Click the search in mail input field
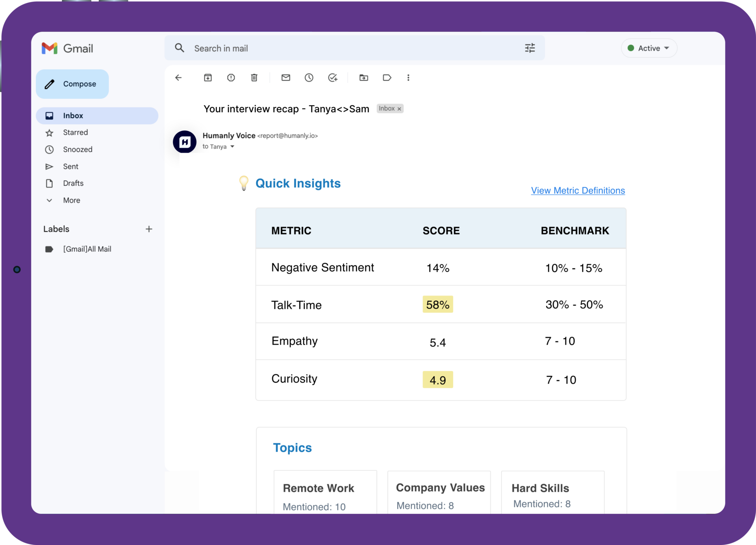Image resolution: width=756 pixels, height=545 pixels. point(359,48)
